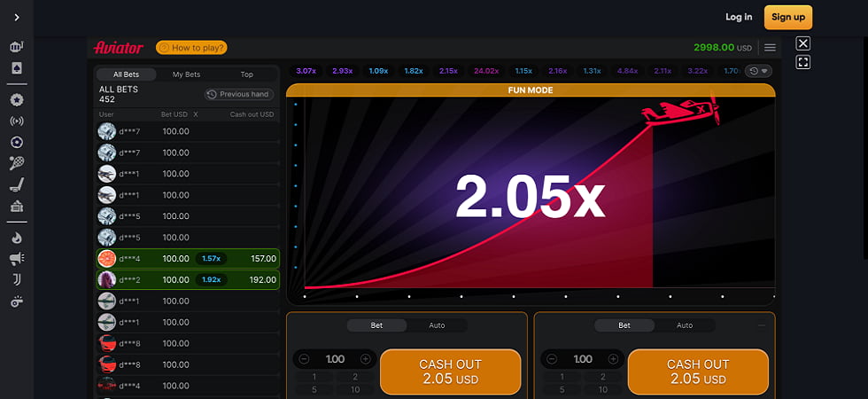Select Bet mode in the right bet panel
This screenshot has width=868, height=399.
coord(624,325)
